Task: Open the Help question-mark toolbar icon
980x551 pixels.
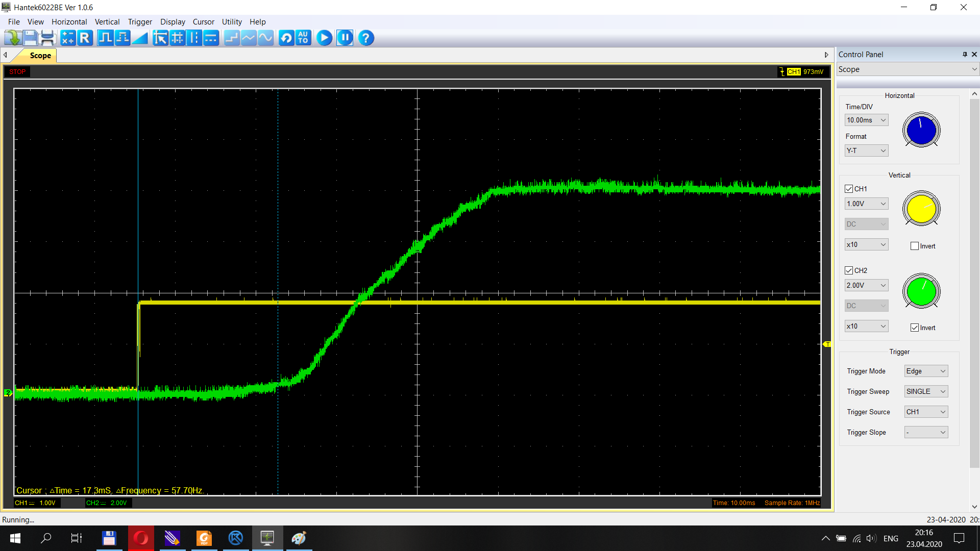Action: pyautogui.click(x=366, y=38)
